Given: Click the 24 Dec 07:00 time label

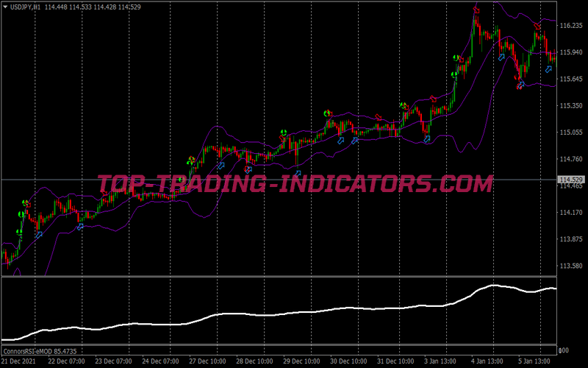Looking at the screenshot, I should 160,361.
